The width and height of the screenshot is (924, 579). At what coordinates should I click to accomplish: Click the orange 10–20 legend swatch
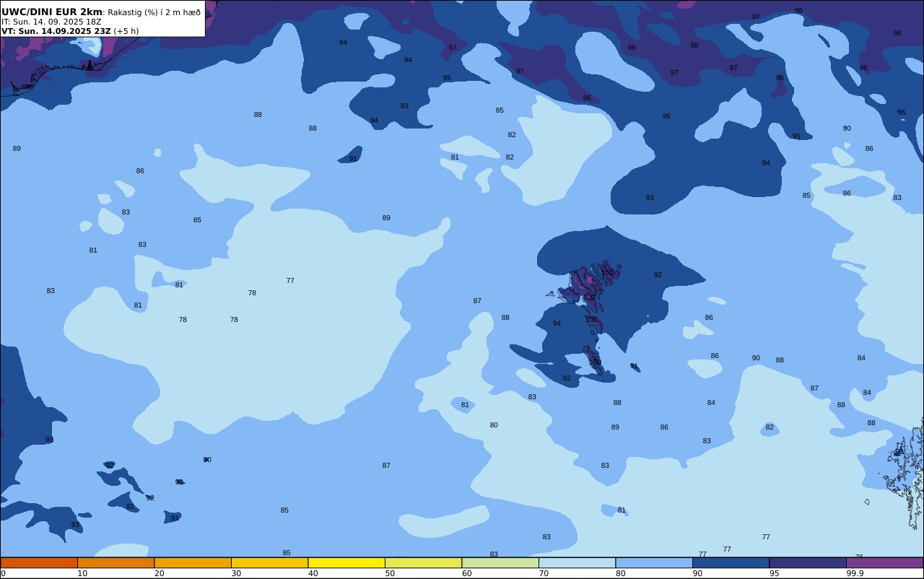click(x=115, y=562)
